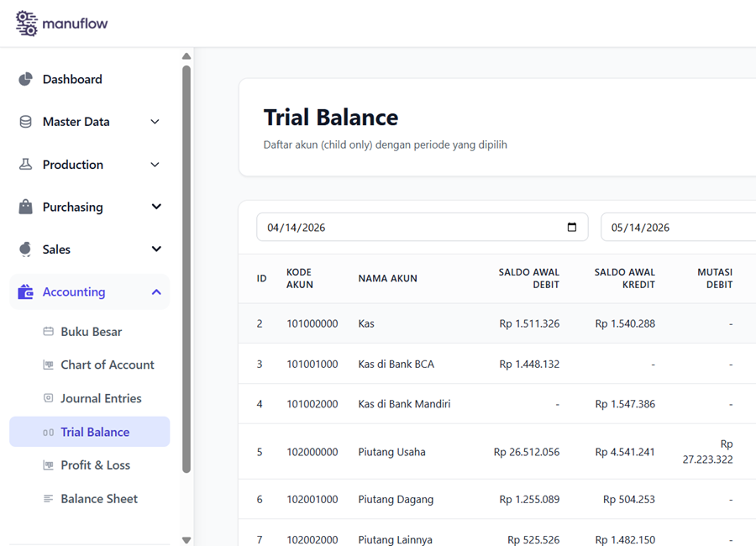The image size is (756, 546).
Task: Expand the Production menu chevron
Action: pos(155,165)
